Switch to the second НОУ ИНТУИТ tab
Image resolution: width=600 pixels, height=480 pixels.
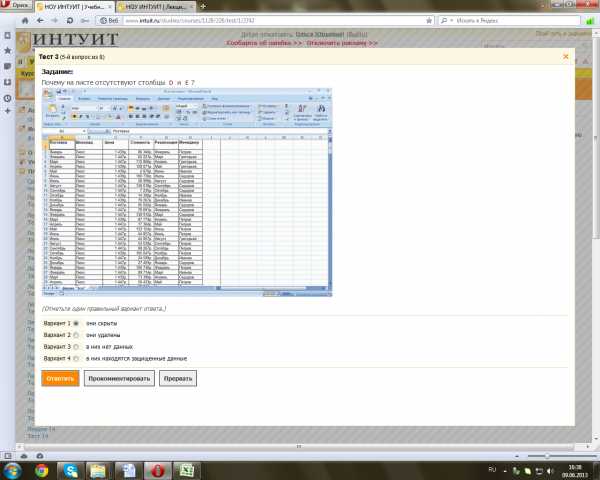tap(155, 7)
